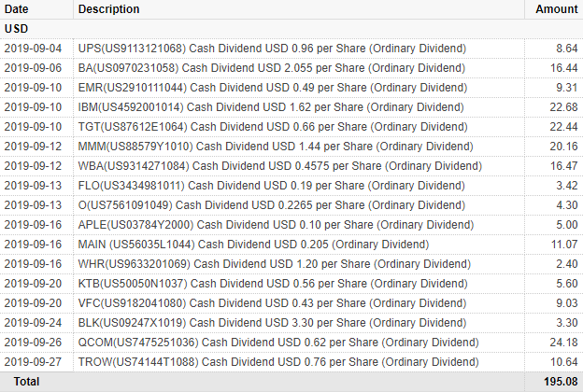Select the TROW dividend row

291,362
